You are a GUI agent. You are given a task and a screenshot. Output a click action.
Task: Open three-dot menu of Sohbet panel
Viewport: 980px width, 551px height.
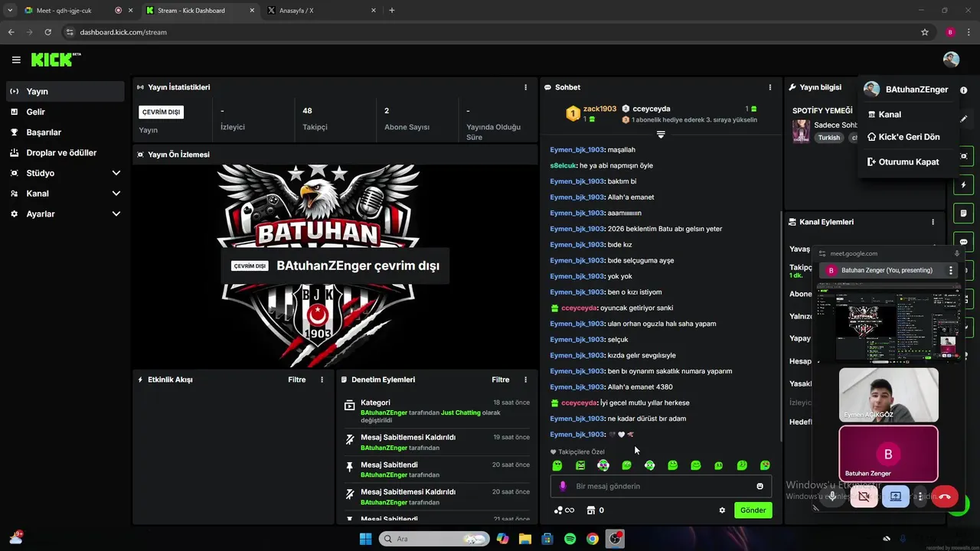click(770, 87)
